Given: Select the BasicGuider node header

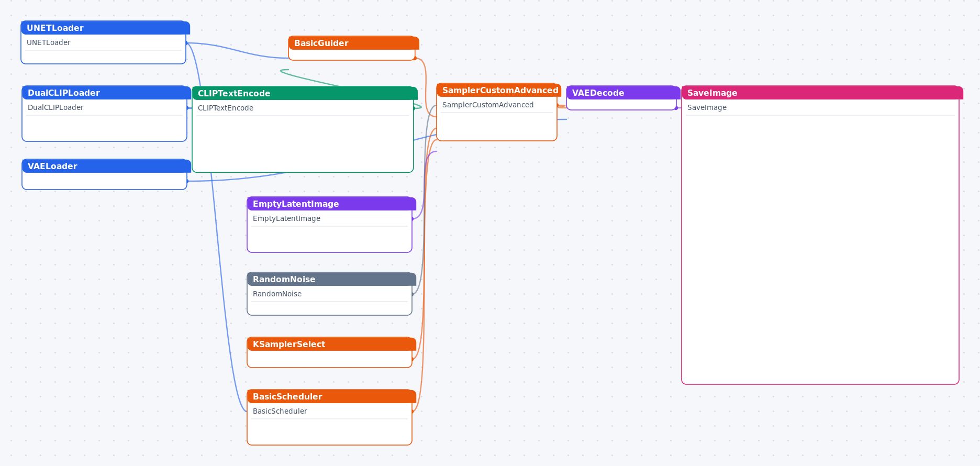Looking at the screenshot, I should pyautogui.click(x=354, y=43).
